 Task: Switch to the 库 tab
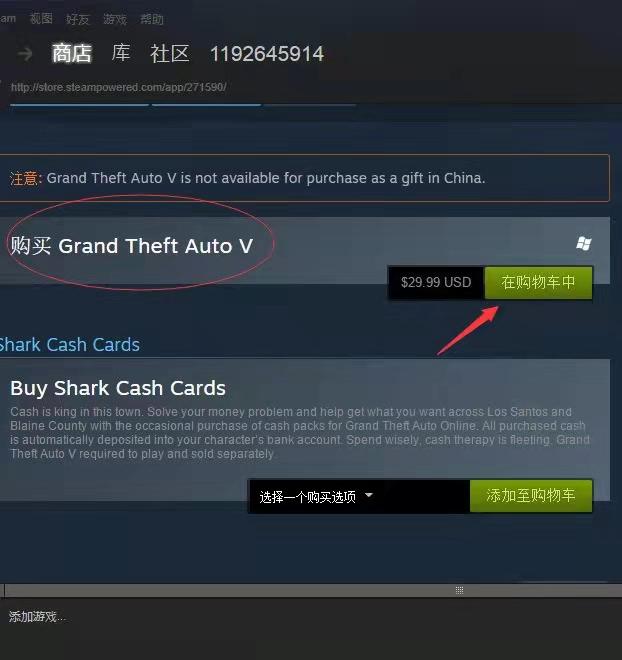[x=121, y=53]
